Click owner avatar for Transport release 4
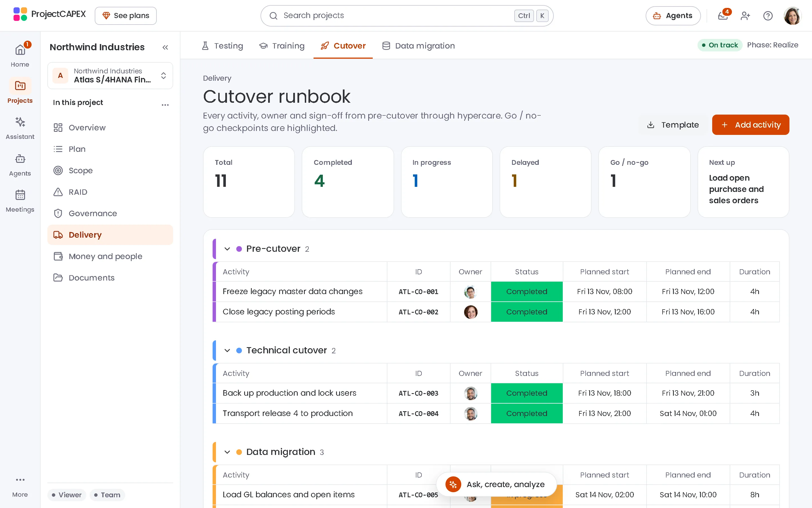Image resolution: width=812 pixels, height=508 pixels. pos(470,413)
